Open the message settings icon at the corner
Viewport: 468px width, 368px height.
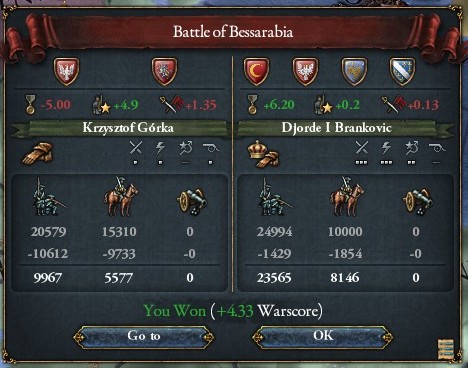tap(446, 349)
